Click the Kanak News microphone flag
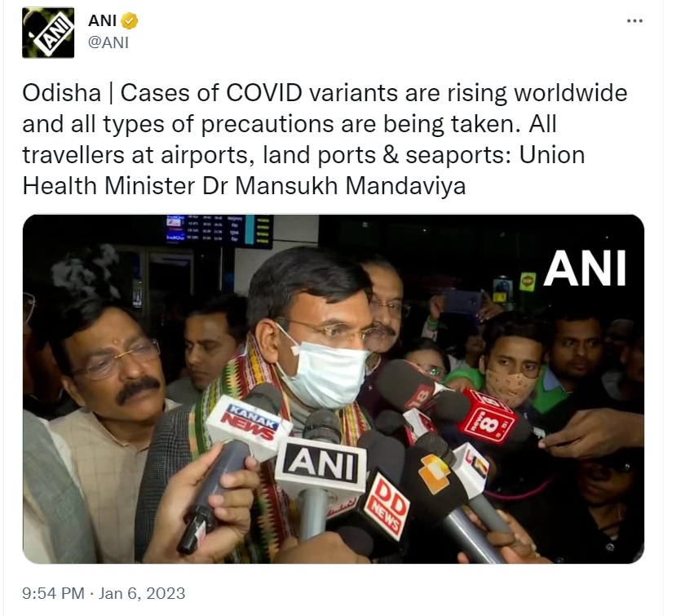This screenshot has width=694, height=616. [x=250, y=426]
